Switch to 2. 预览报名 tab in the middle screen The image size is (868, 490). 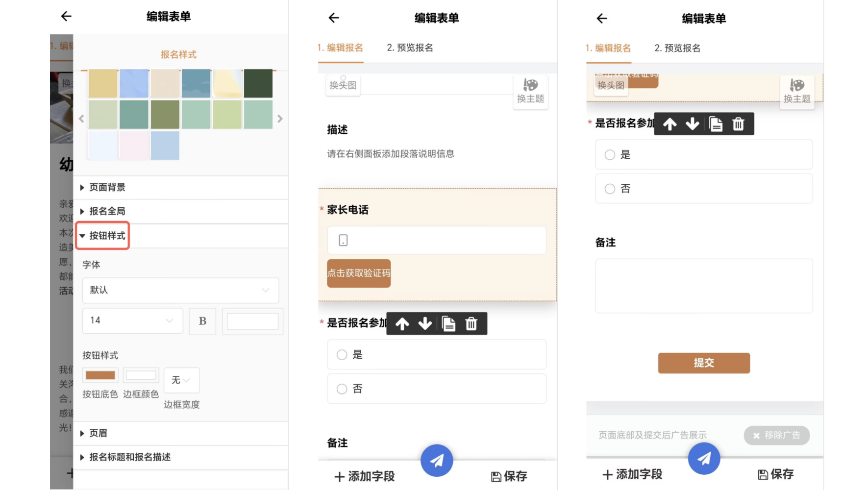(410, 48)
